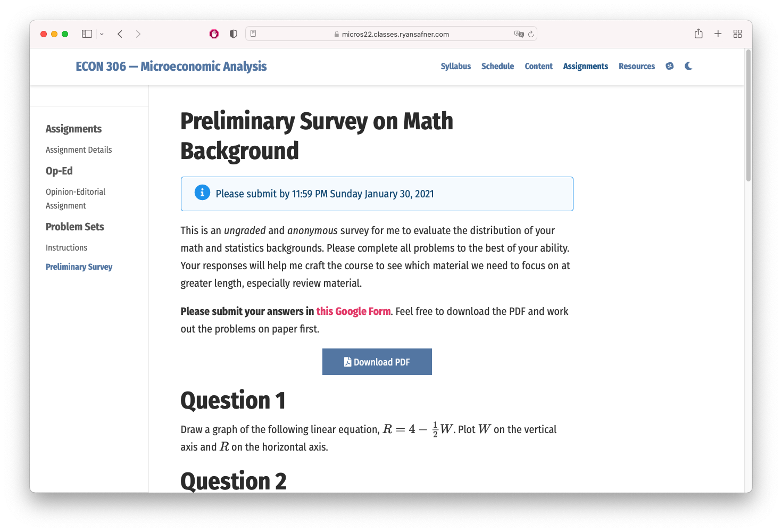Follow the 'this Google Form' link
782x532 pixels.
tap(353, 311)
